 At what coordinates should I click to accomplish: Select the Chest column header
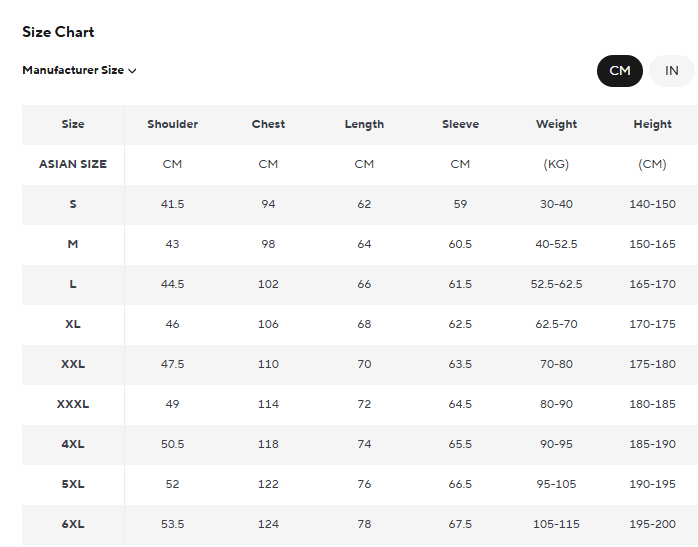(268, 124)
